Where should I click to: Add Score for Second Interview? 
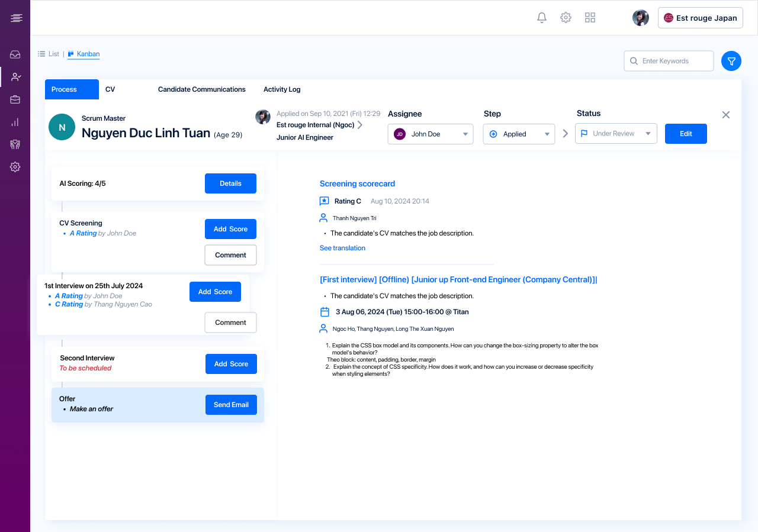231,364
